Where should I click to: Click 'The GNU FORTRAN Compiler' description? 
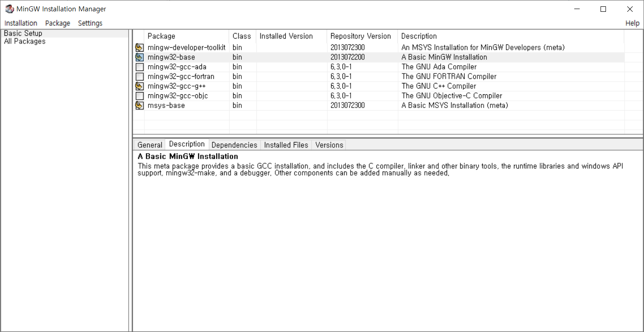tap(449, 77)
